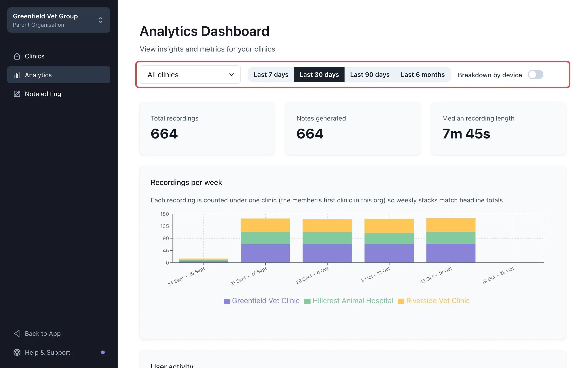Click the Hillcrest Animal Hospital legend label
Image resolution: width=588 pixels, height=368 pixels.
(353, 301)
